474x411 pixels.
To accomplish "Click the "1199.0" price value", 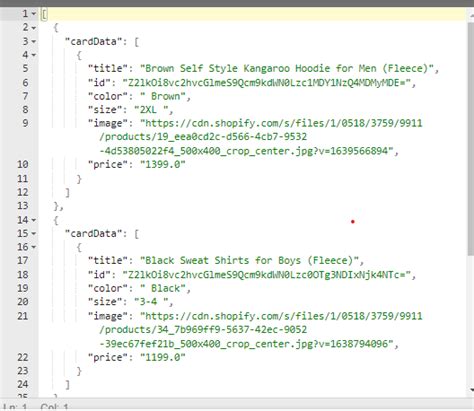I will 162,357.
